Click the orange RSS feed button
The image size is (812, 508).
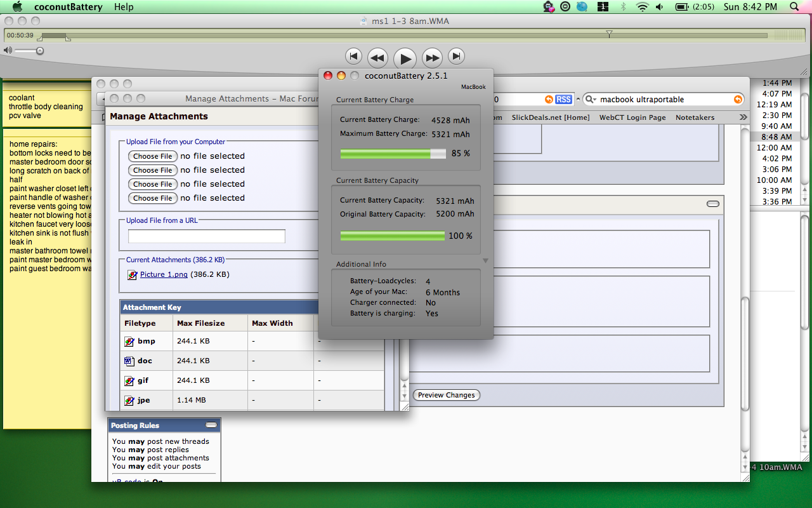pyautogui.click(x=563, y=100)
